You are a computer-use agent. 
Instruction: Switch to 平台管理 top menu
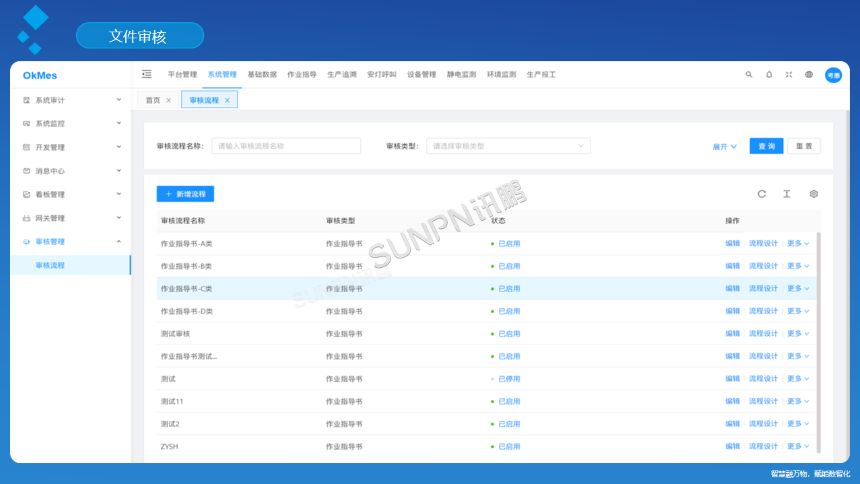(x=182, y=75)
